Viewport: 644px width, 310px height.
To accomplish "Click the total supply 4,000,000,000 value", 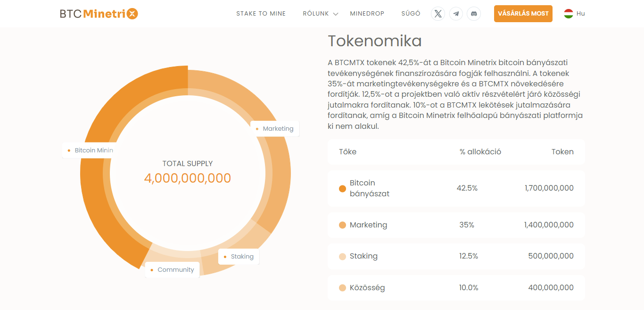I will pos(188,178).
